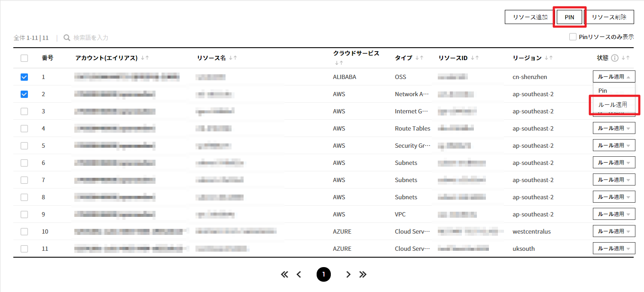Uncheck the row 1 checkbox
The height and width of the screenshot is (292, 644).
click(24, 77)
